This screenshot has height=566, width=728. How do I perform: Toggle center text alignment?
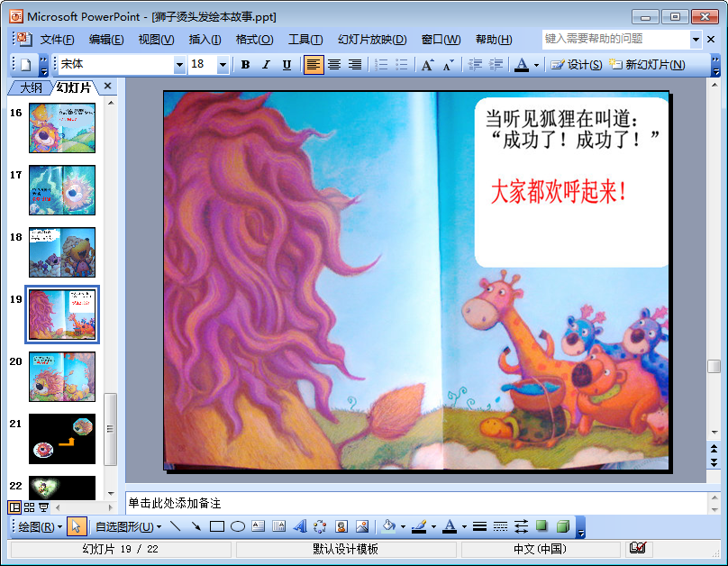334,65
